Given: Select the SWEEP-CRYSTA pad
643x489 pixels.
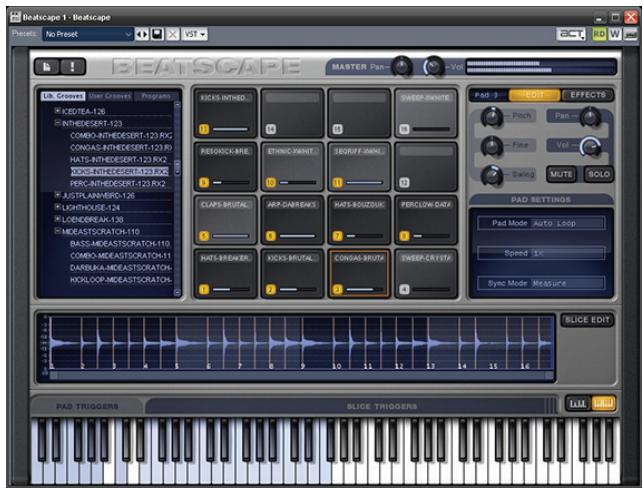Looking at the screenshot, I should click(x=426, y=273).
